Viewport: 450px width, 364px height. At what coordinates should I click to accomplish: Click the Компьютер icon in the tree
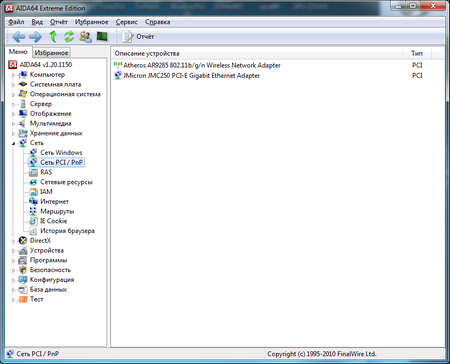pyautogui.click(x=23, y=75)
